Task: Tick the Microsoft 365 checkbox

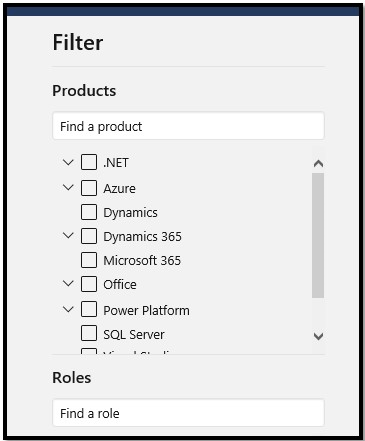Action: (89, 260)
